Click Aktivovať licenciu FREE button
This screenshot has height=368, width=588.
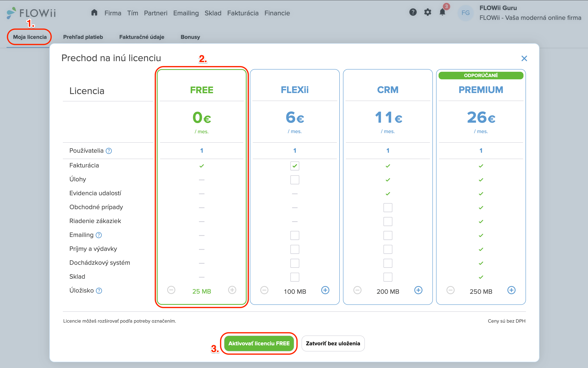click(259, 343)
